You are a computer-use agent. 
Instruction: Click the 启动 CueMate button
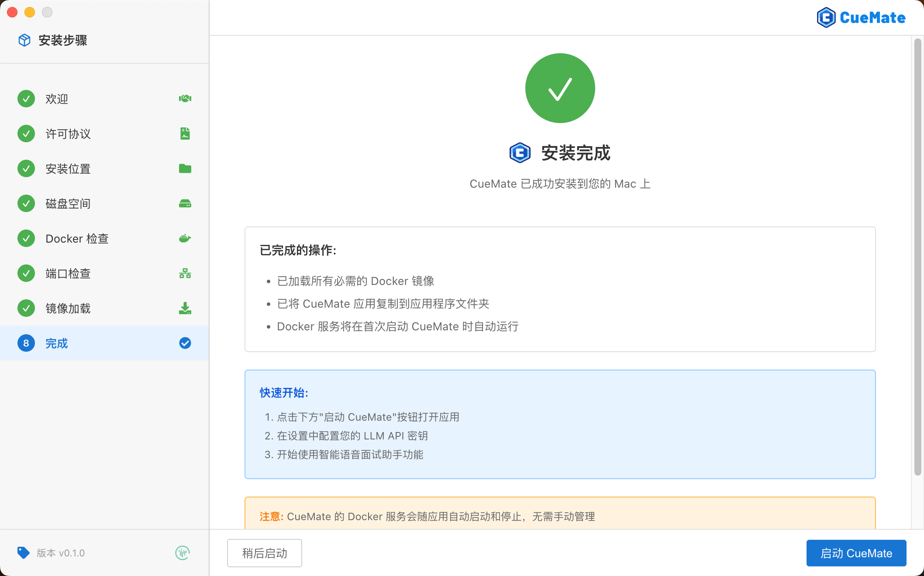coord(856,553)
